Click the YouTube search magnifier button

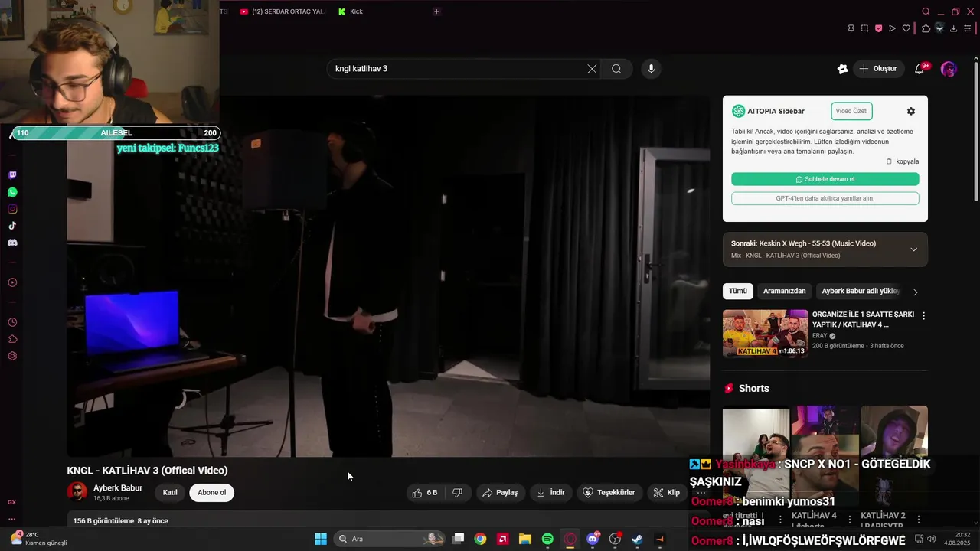616,69
